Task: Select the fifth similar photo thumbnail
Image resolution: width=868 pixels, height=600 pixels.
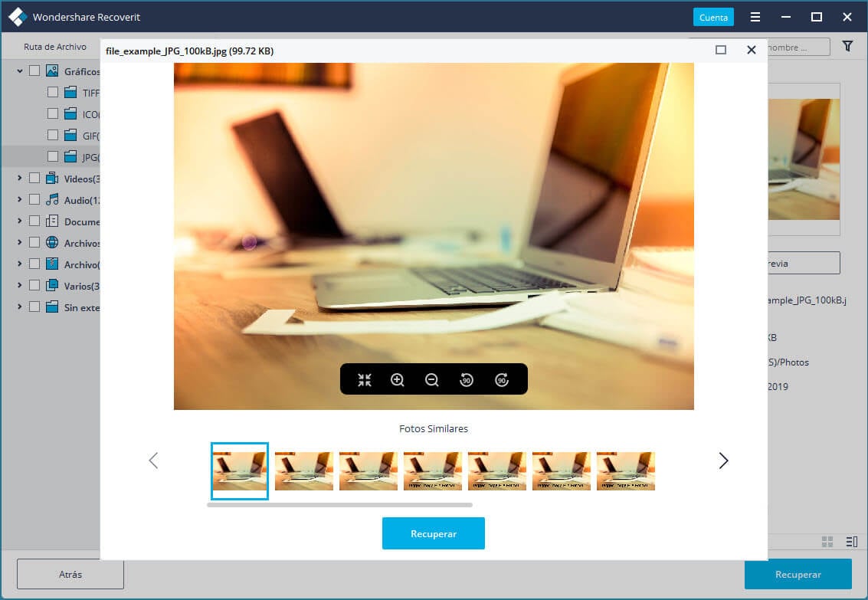Action: click(497, 471)
